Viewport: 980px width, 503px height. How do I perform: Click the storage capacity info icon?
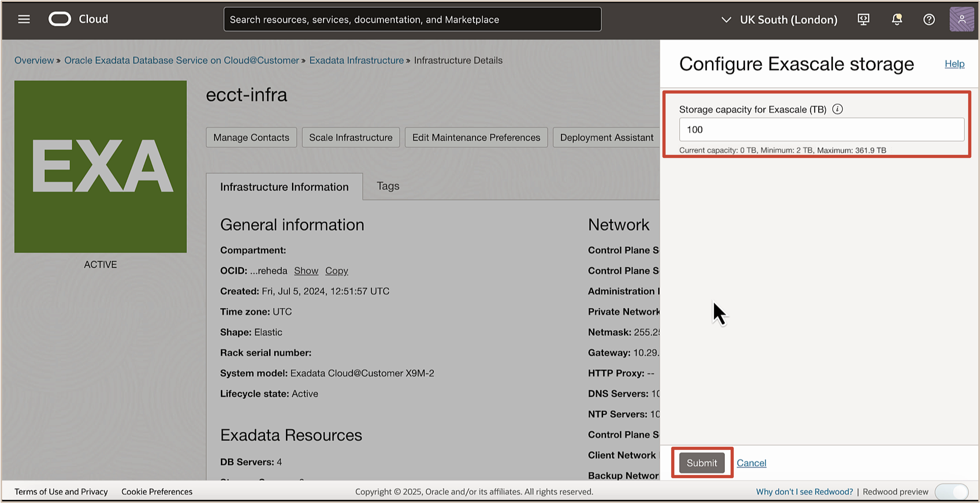coord(837,109)
